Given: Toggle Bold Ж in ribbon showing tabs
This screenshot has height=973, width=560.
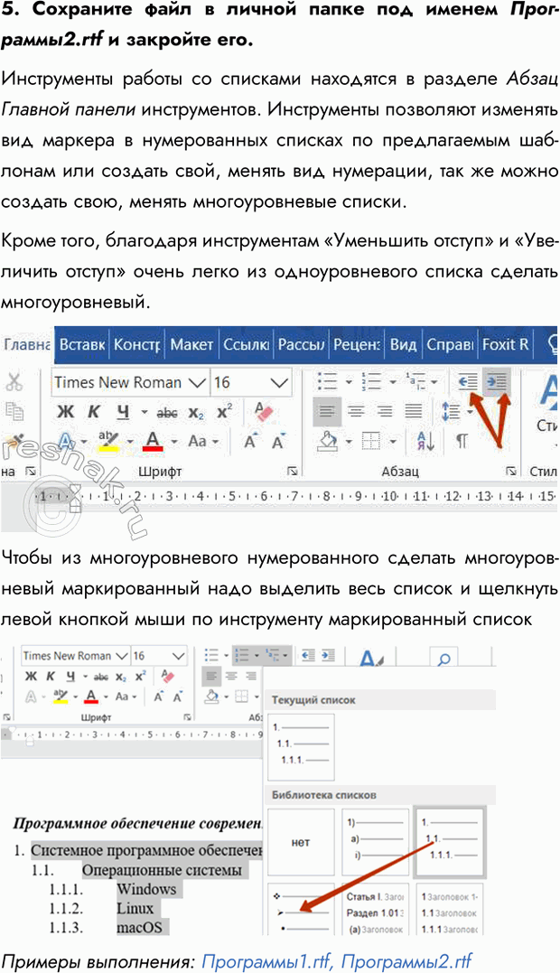Looking at the screenshot, I should coord(65,411).
